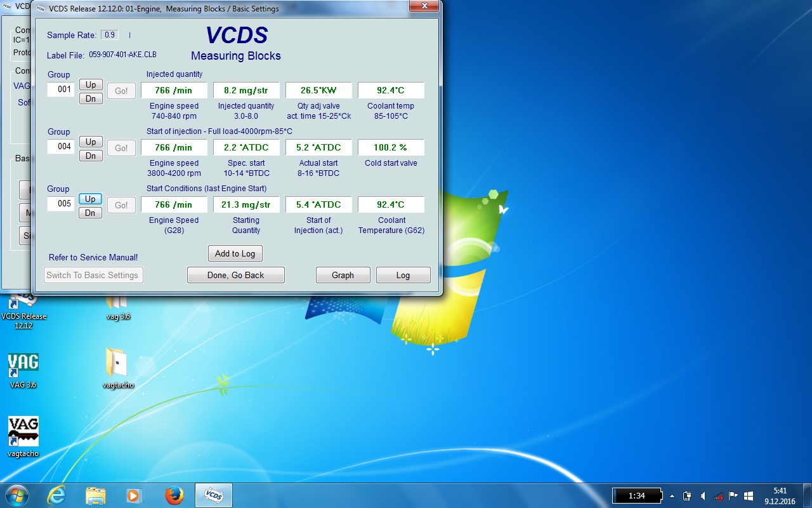Launch the VAG 3.6 desktop shortcut
Viewport: 812px width, 508px height.
tap(23, 370)
